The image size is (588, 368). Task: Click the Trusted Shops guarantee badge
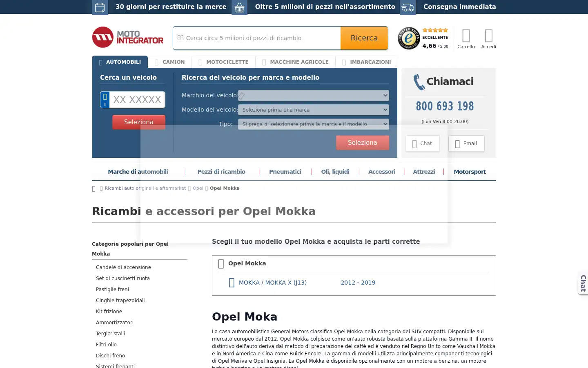pos(409,38)
